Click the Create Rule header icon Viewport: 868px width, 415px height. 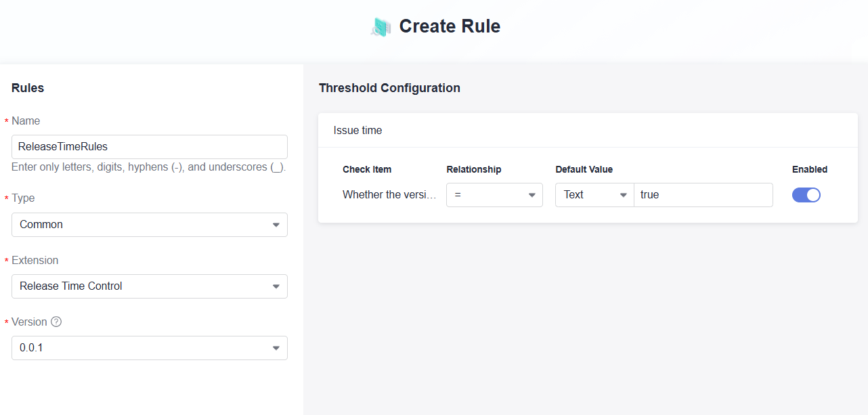point(381,27)
